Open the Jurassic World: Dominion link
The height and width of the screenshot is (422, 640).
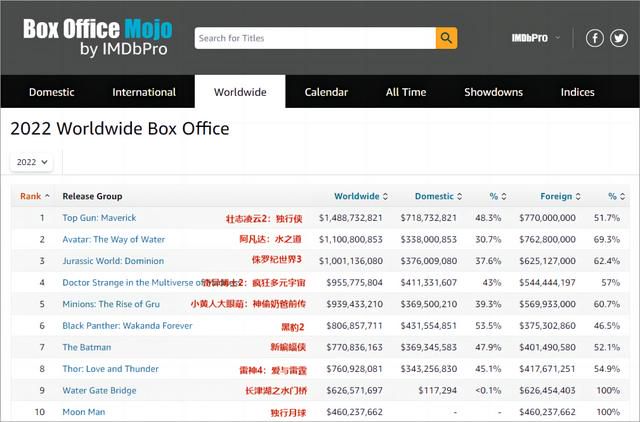tap(113, 261)
